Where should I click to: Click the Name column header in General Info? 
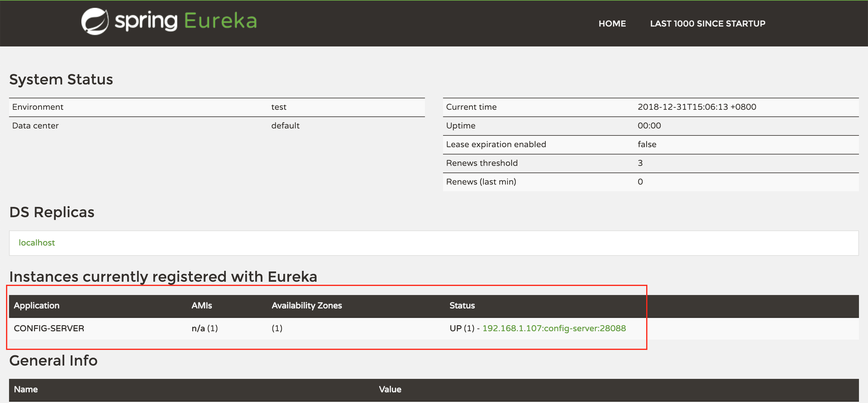(26, 389)
